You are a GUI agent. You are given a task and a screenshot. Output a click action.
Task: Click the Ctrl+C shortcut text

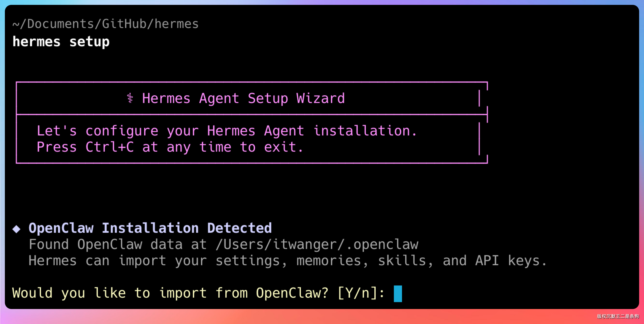[x=109, y=147]
